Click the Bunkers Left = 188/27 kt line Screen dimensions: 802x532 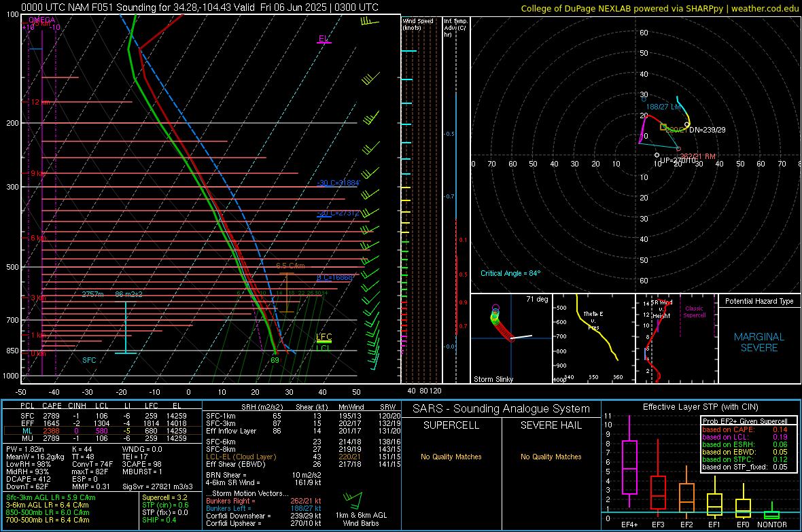point(264,508)
